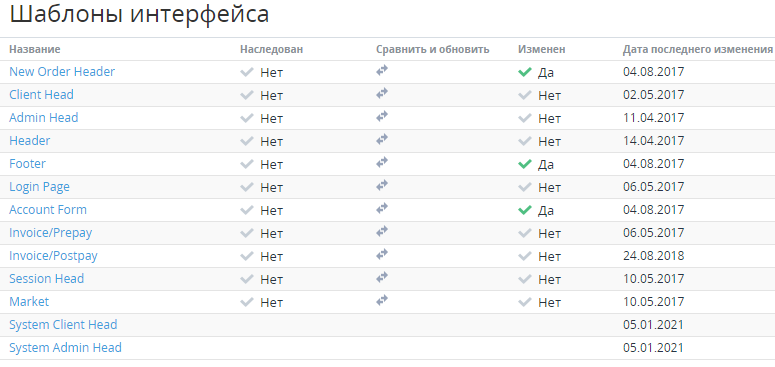Viewport: 775px width, 367px height.
Task: Click green changed checkmark for Account Form
Action: 524,210
